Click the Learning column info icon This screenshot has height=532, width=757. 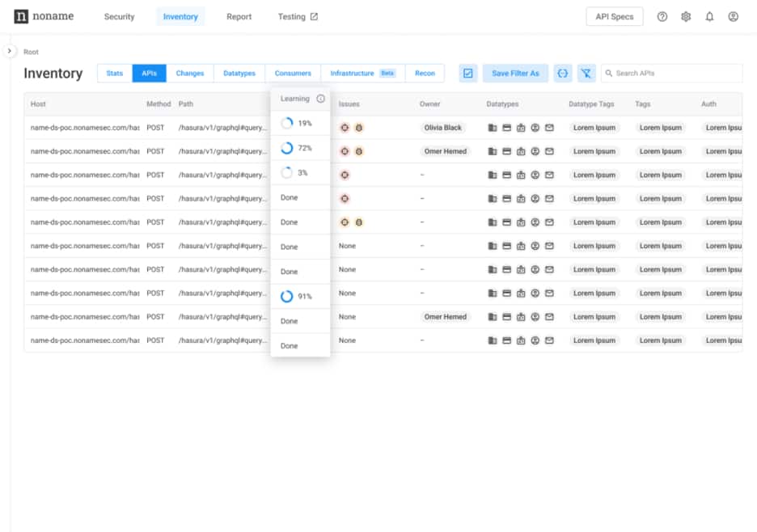320,99
